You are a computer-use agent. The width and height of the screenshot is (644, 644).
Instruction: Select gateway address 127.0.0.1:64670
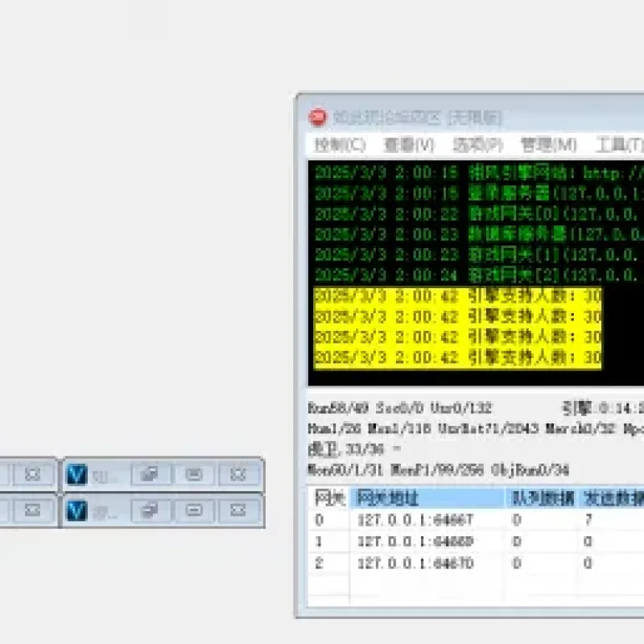pos(415,563)
